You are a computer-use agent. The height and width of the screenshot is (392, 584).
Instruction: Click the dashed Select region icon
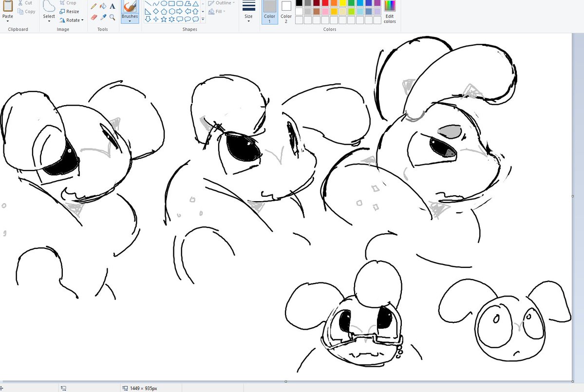pyautogui.click(x=49, y=6)
